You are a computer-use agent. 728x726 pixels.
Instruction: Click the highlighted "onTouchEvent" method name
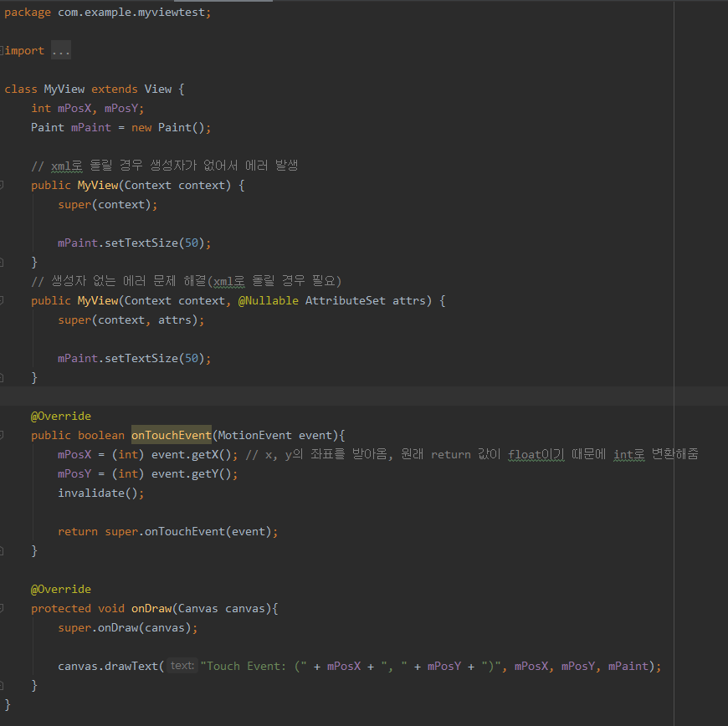coord(172,436)
